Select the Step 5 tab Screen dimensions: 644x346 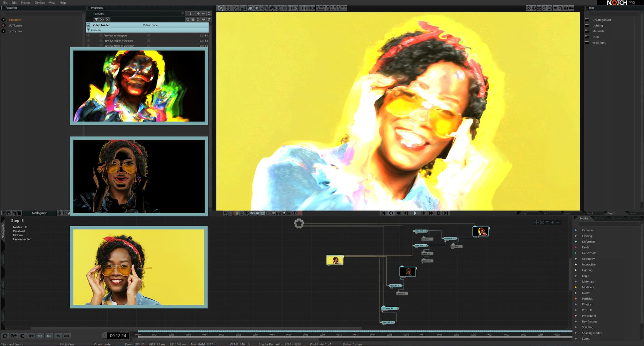click(611, 213)
